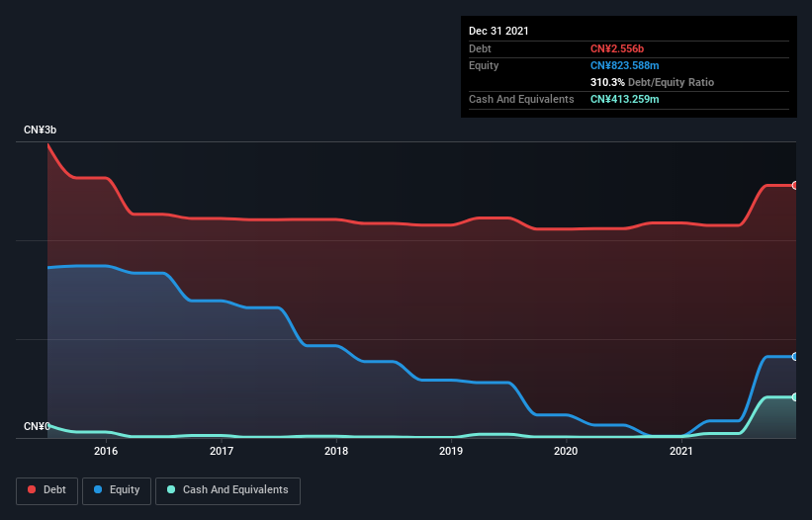
Task: Click the 2021 x-axis label
Action: click(681, 451)
